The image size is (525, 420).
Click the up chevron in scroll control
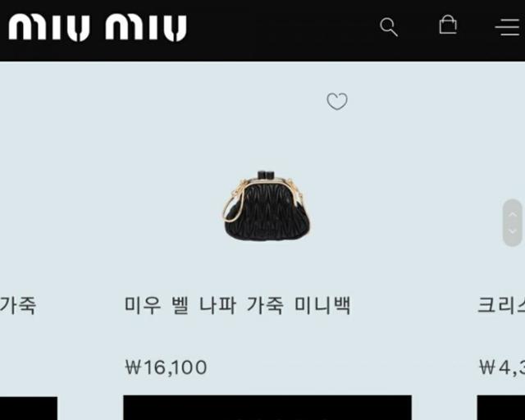pyautogui.click(x=512, y=215)
